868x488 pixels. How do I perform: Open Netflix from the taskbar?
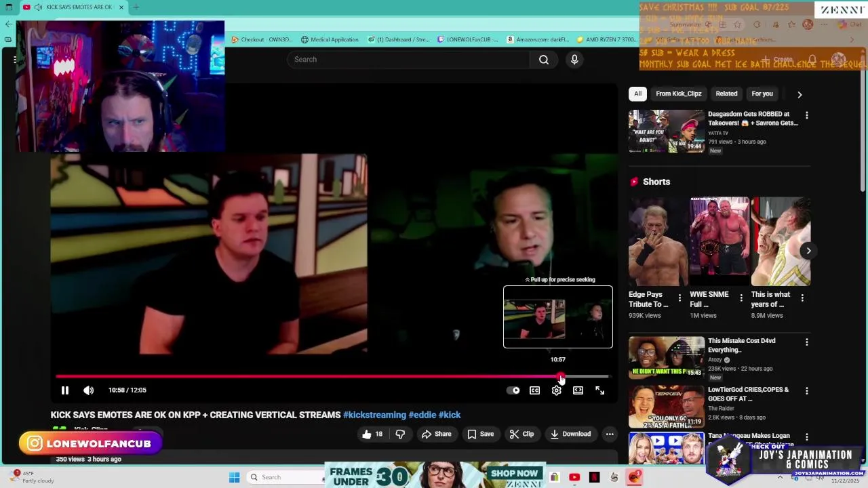[x=595, y=477]
